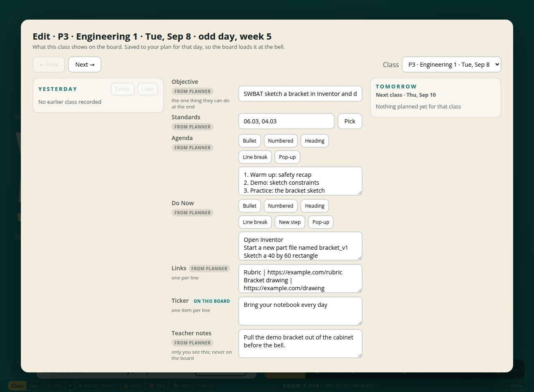Image resolution: width=534 pixels, height=392 pixels.
Task: Insert a Line break in Do Now
Action: (255, 222)
